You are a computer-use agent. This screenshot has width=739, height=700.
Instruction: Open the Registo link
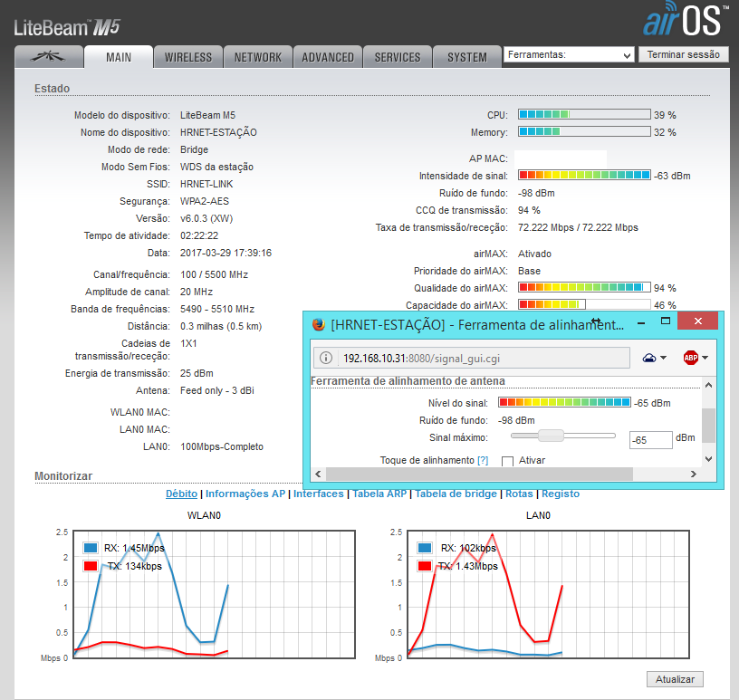coord(561,494)
